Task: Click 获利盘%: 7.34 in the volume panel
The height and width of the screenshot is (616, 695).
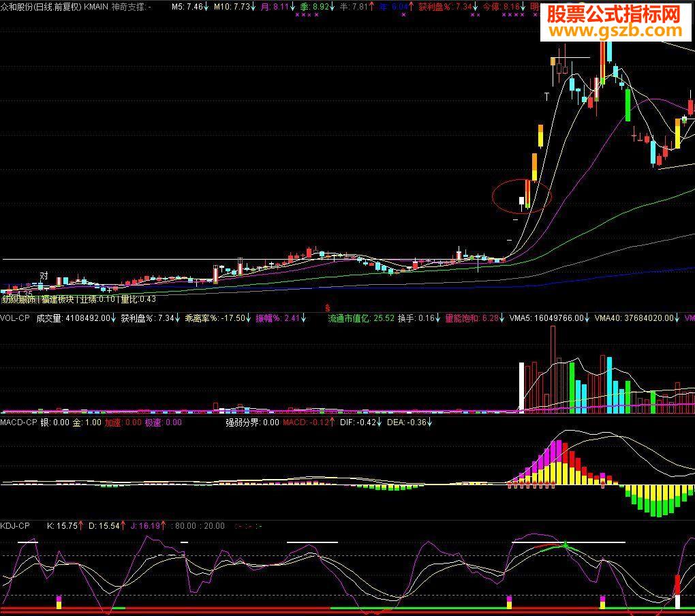Action: coord(151,318)
